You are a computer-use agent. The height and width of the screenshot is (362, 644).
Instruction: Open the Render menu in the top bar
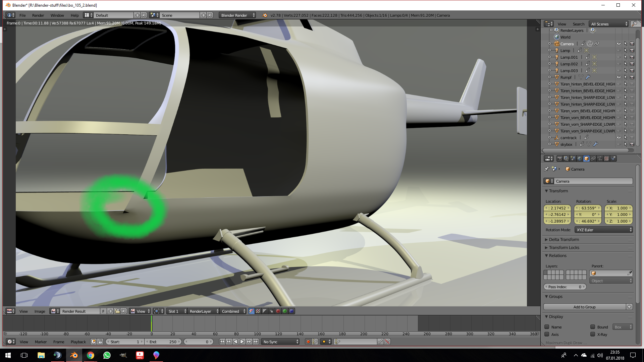38,15
